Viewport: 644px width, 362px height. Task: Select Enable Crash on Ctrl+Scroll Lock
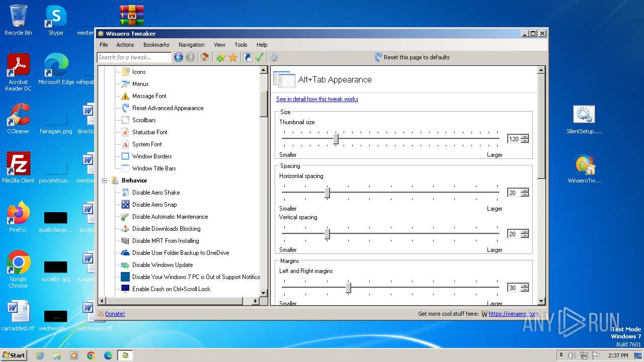[x=171, y=289]
